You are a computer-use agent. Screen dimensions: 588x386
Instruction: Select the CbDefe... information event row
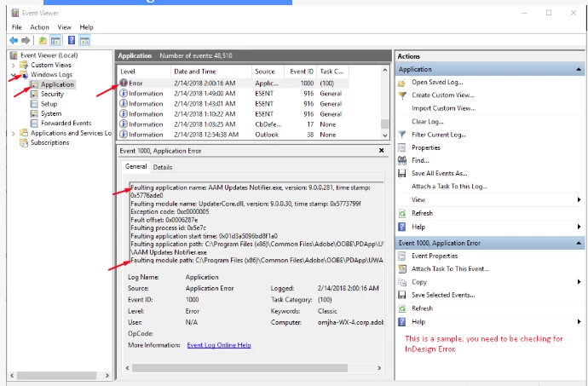[x=233, y=124]
